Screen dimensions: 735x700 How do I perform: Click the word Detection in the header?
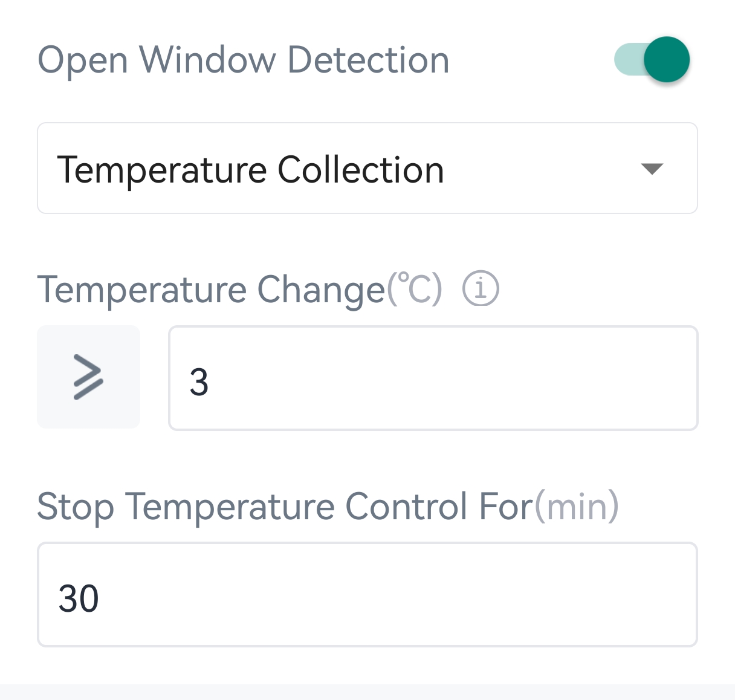pyautogui.click(x=368, y=60)
